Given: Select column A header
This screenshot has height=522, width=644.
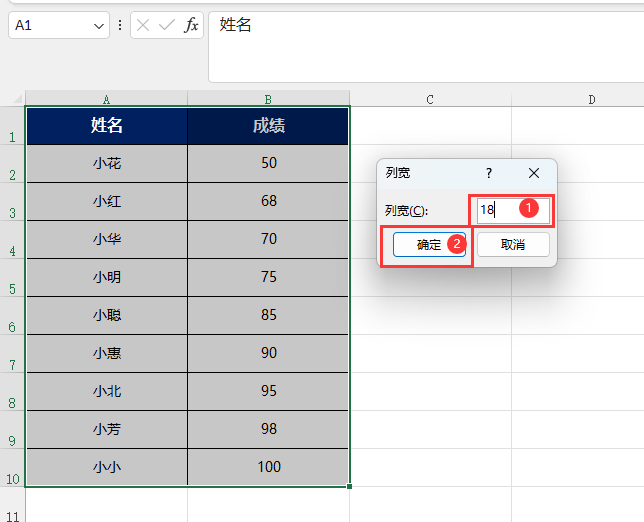Looking at the screenshot, I should click(x=106, y=99).
